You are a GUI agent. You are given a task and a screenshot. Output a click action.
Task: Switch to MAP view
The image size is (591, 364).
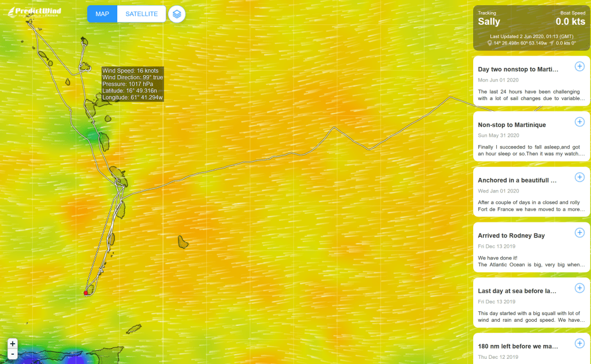pyautogui.click(x=102, y=14)
